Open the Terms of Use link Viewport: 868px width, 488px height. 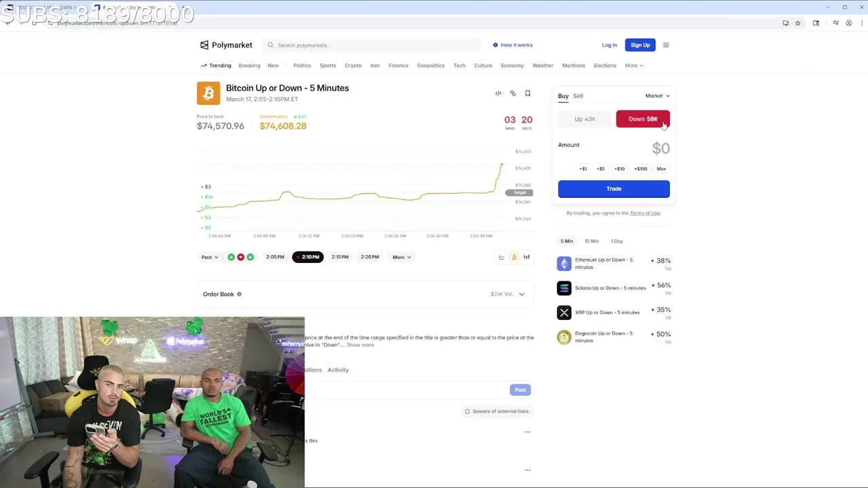pyautogui.click(x=644, y=213)
